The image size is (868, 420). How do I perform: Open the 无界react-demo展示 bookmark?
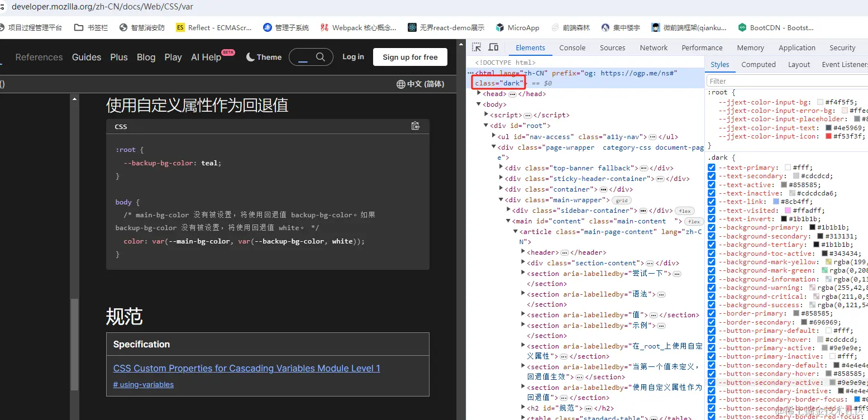click(446, 27)
